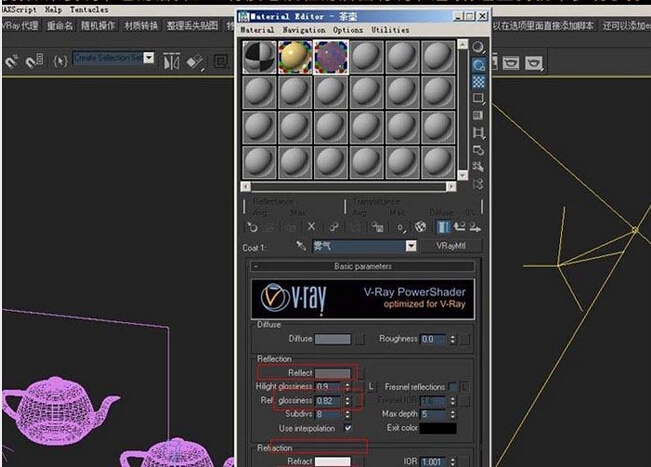Click the Put to Library icon
Screen dimensions: 651x467
[377, 227]
